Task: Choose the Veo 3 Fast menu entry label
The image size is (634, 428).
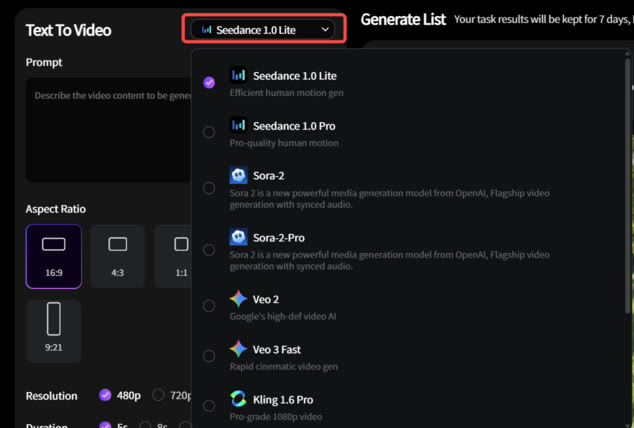Action: pyautogui.click(x=277, y=350)
